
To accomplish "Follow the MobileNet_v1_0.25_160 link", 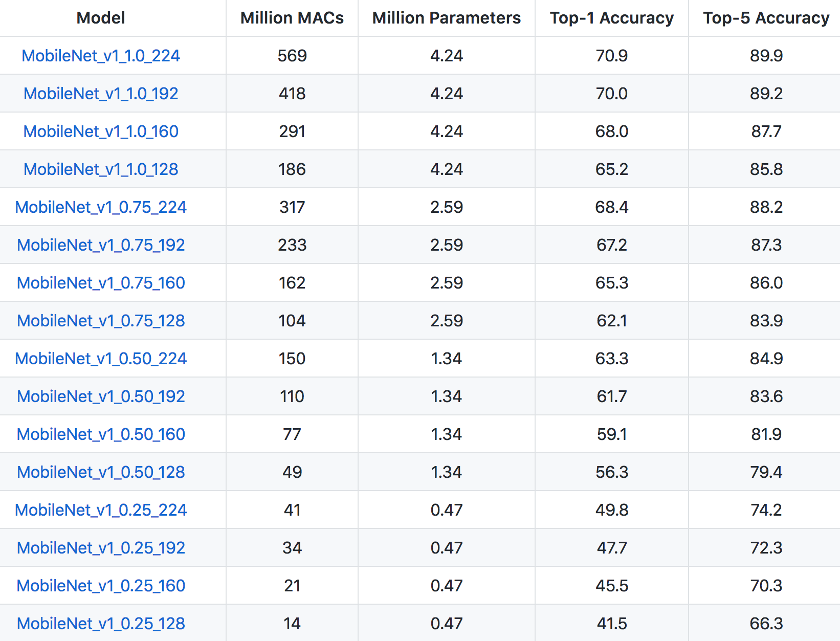I will pos(101,586).
